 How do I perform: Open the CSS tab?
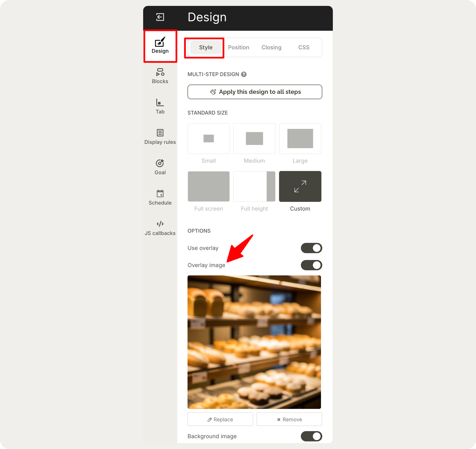304,47
